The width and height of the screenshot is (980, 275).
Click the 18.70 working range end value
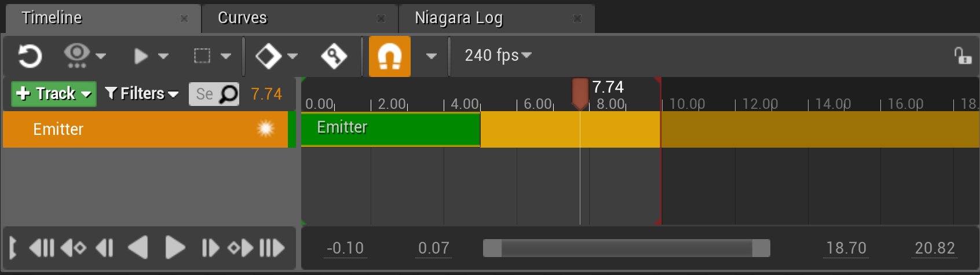pyautogui.click(x=846, y=248)
